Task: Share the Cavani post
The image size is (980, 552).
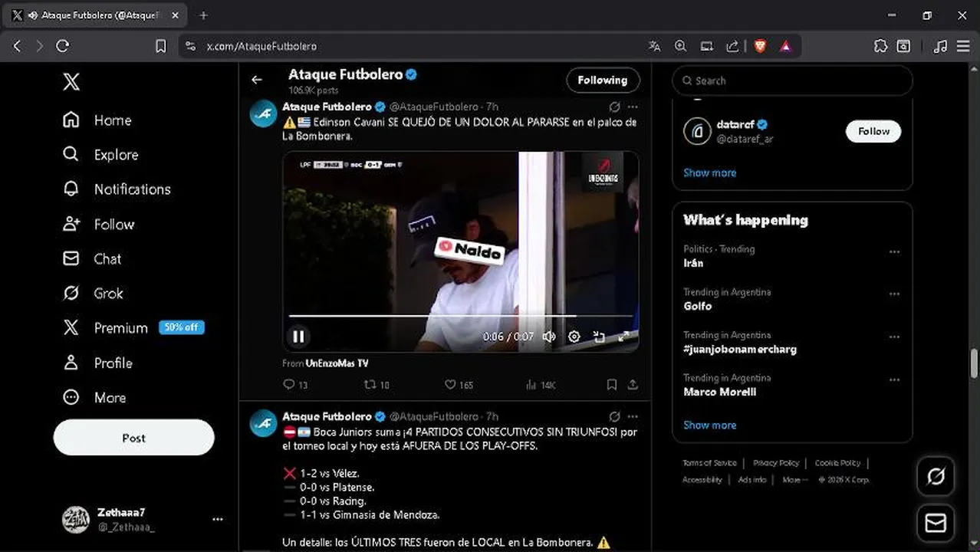Action: 633,385
